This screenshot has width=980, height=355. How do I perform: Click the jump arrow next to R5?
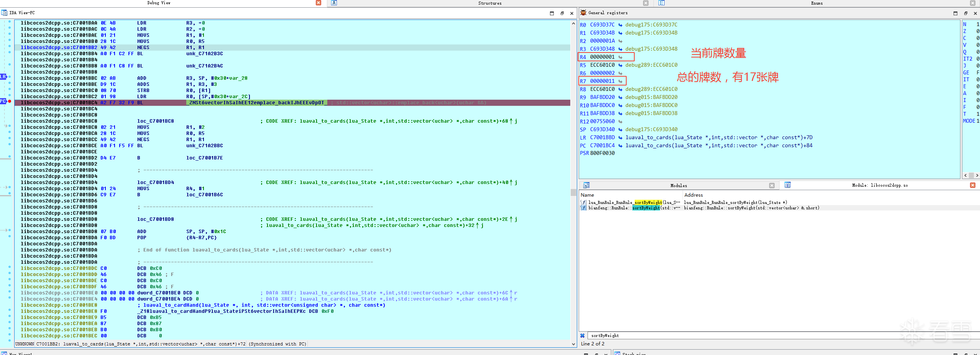click(620, 65)
